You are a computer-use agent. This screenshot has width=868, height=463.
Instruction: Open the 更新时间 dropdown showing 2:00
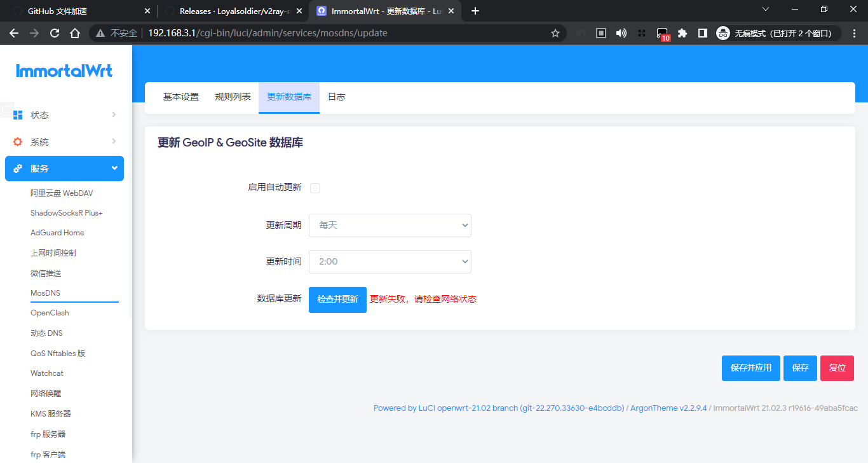tap(390, 261)
